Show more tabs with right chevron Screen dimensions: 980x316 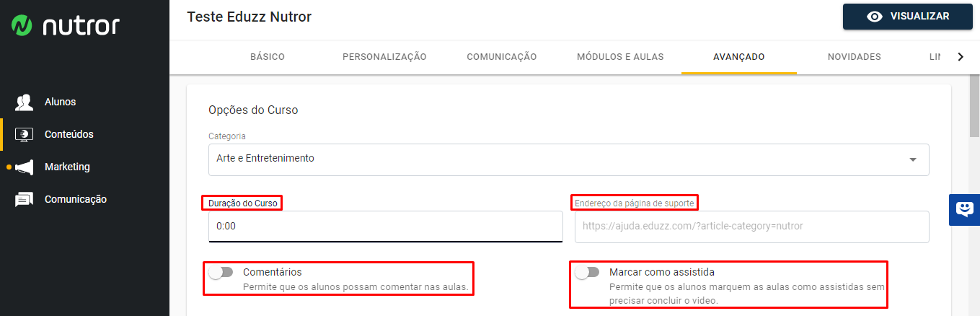[x=960, y=57]
